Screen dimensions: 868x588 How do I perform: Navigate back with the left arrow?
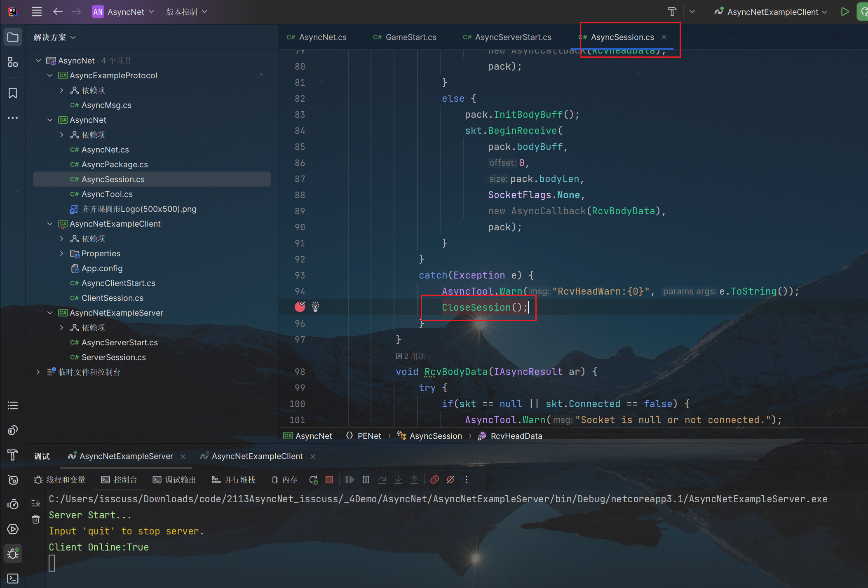58,12
